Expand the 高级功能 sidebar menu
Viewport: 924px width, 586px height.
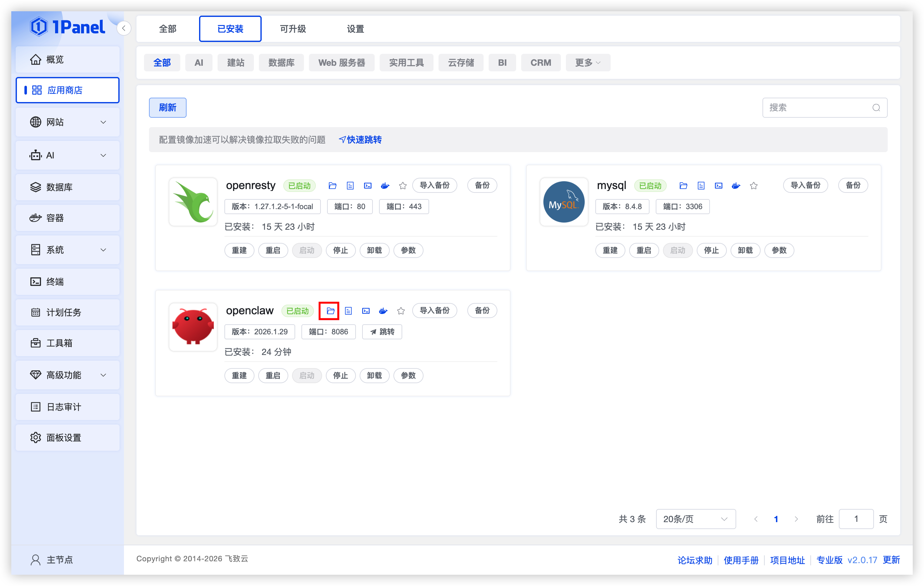(x=67, y=375)
